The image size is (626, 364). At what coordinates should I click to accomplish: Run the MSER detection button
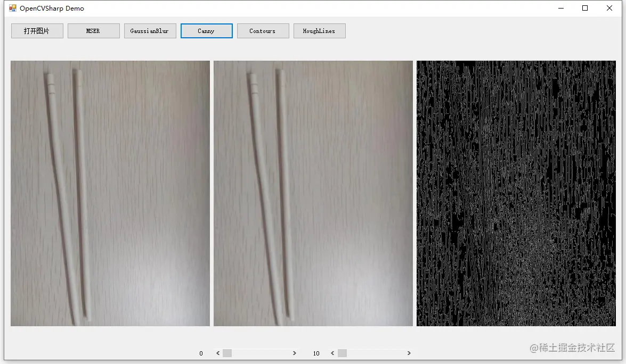point(93,31)
